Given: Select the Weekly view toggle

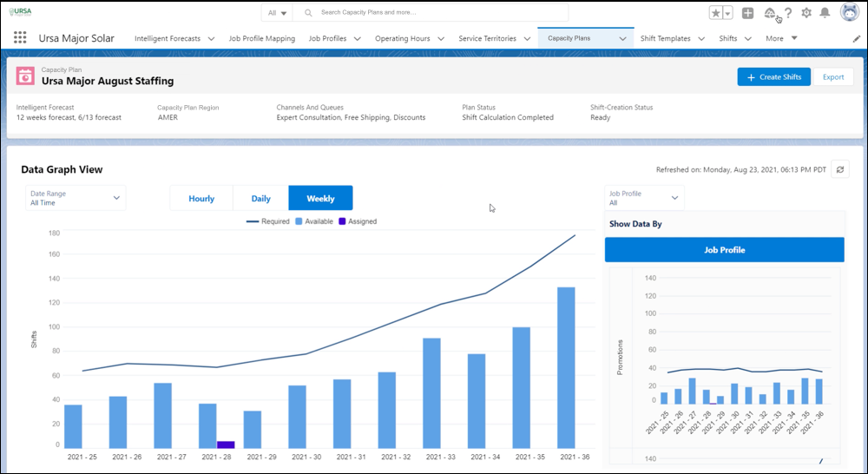Looking at the screenshot, I should coord(320,198).
